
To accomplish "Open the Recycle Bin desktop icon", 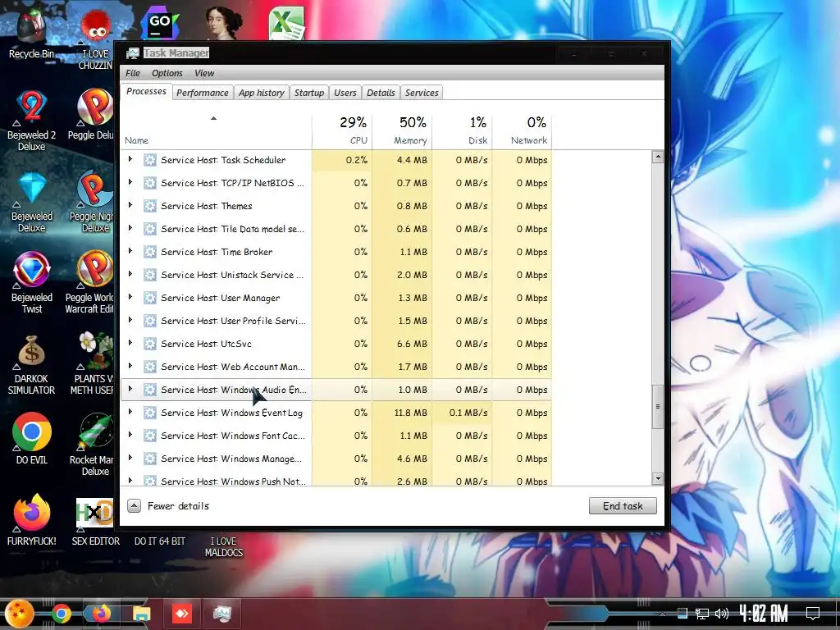I will point(32,34).
